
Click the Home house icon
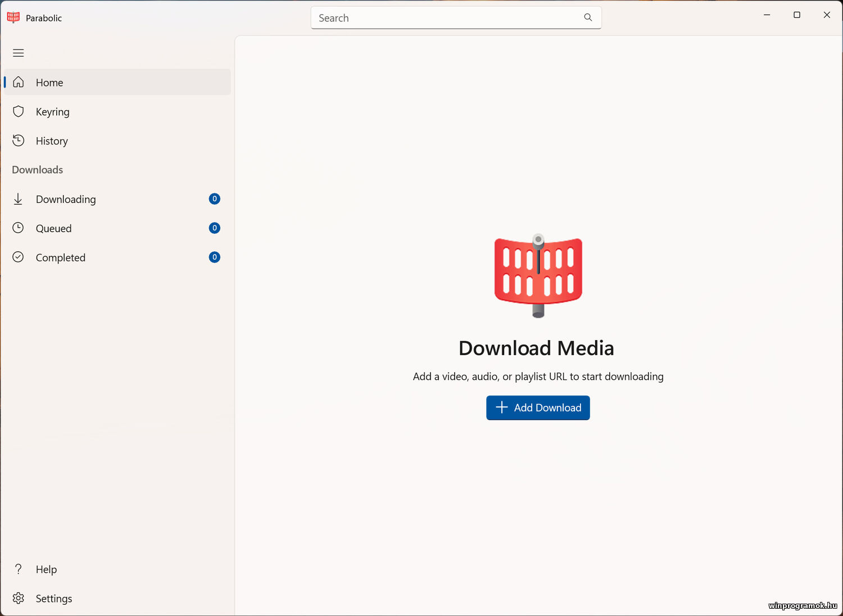pyautogui.click(x=19, y=82)
